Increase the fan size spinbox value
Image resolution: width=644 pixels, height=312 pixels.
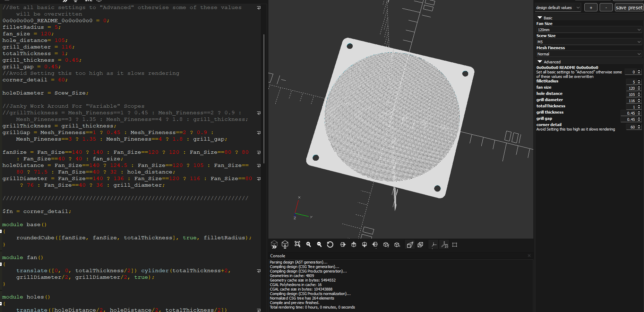[x=639, y=87]
